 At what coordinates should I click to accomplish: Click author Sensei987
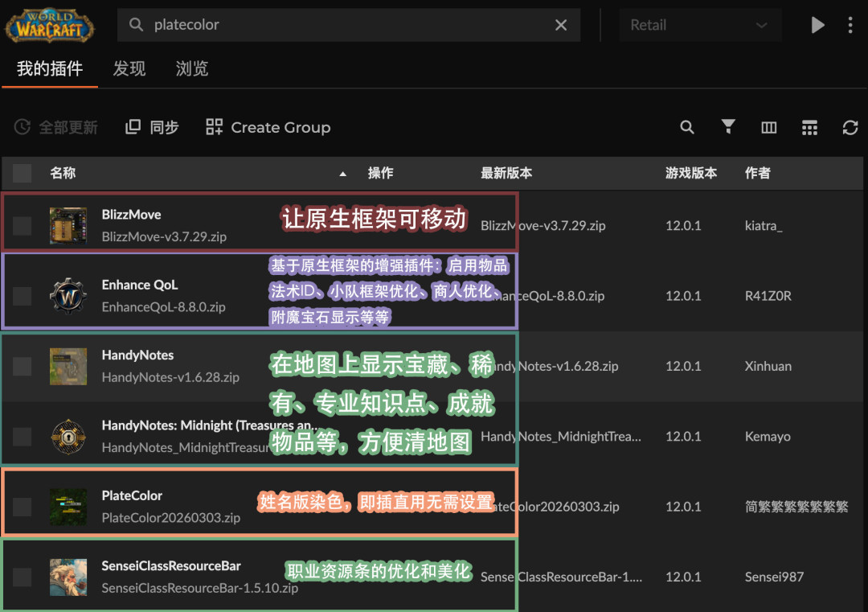coord(774,577)
